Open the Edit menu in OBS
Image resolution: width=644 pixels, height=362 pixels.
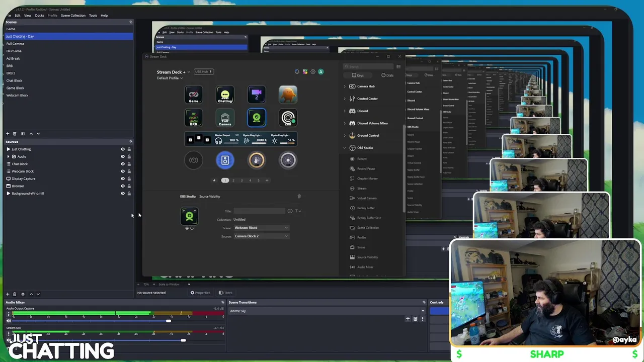point(17,16)
